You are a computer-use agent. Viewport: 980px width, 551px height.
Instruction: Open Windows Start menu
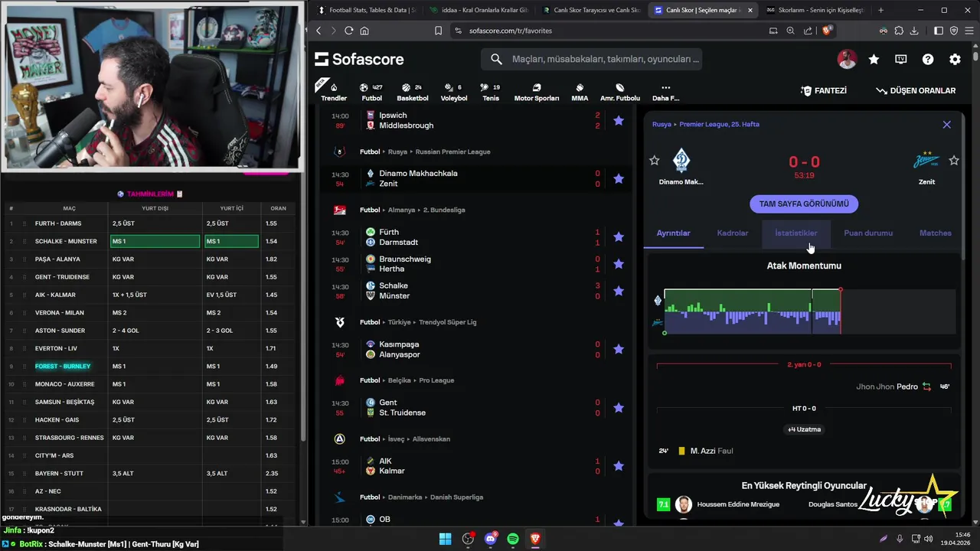pyautogui.click(x=446, y=539)
